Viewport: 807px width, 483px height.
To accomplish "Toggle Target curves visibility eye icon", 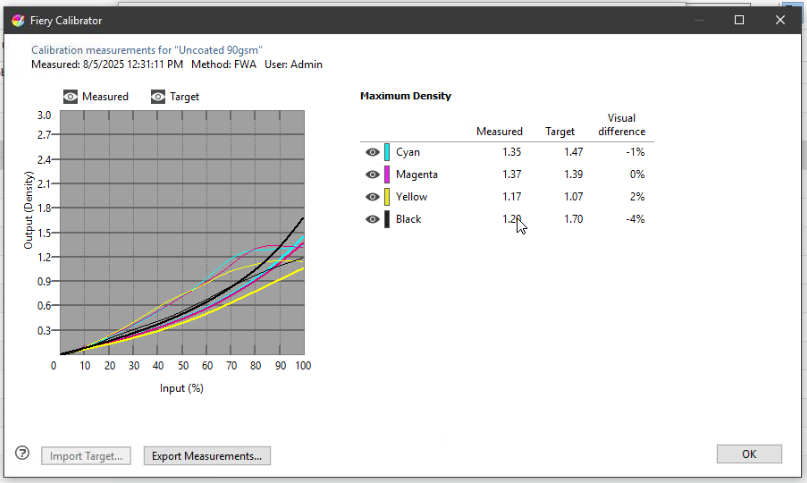I will (x=158, y=97).
